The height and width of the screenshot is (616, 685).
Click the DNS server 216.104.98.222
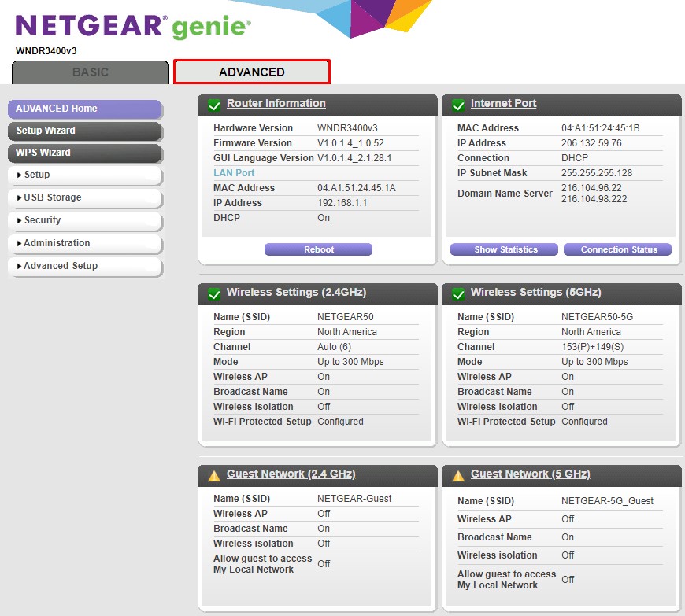(x=594, y=199)
